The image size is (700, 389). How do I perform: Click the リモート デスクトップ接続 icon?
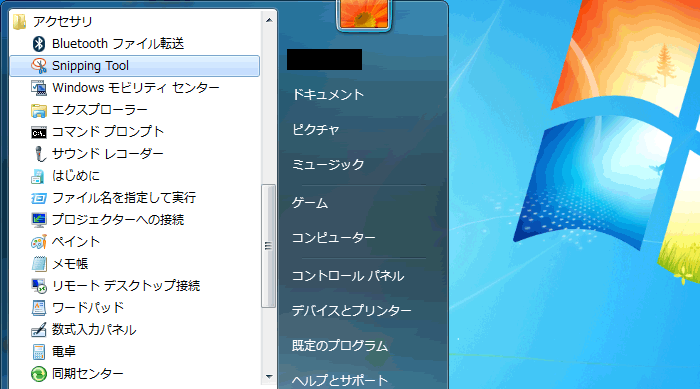pos(39,286)
